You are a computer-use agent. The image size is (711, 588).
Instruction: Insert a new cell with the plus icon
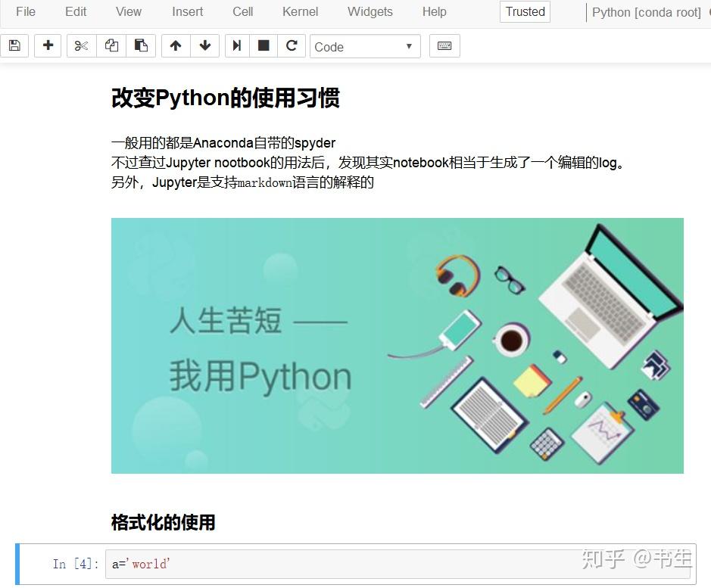(47, 45)
